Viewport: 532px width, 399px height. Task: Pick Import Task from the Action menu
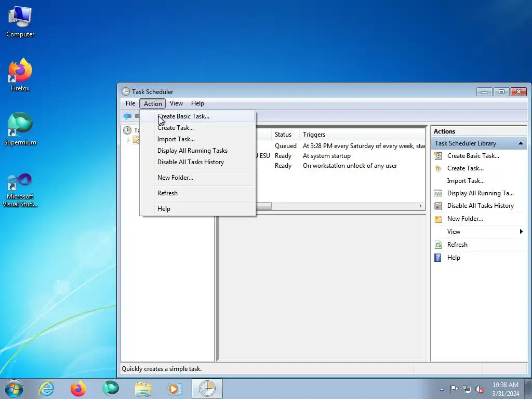[x=197, y=139]
